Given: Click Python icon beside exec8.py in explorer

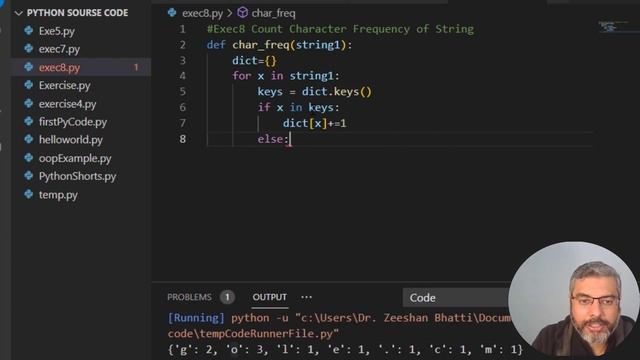Looking at the screenshot, I should [29, 67].
